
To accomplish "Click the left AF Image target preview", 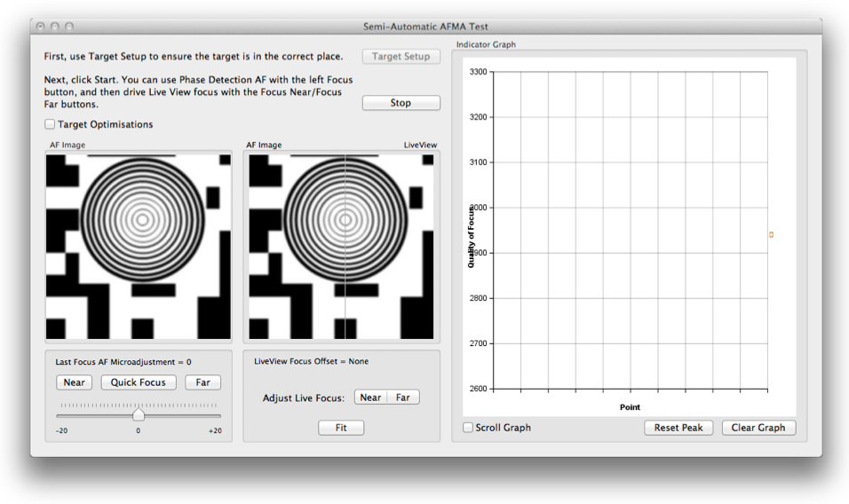I will point(139,247).
